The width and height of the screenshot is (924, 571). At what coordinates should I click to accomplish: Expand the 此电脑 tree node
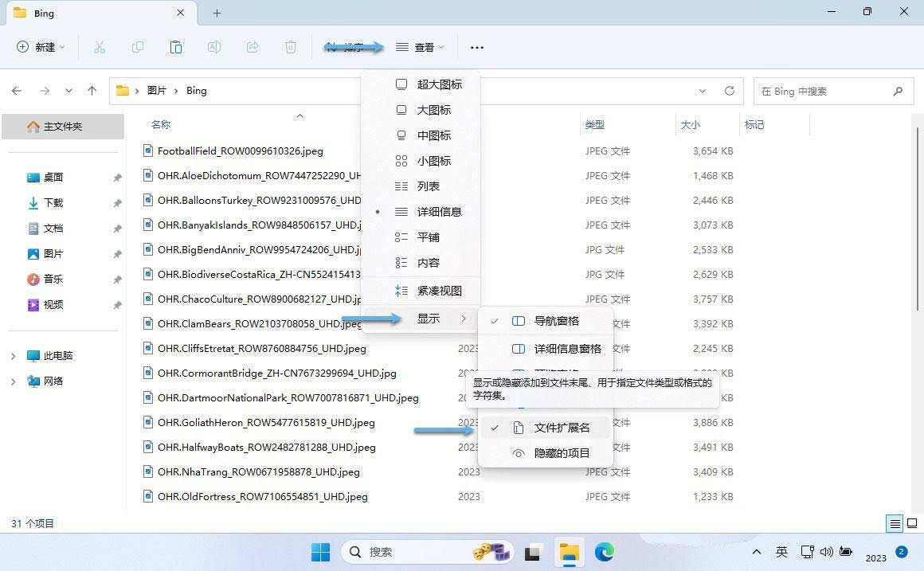14,355
